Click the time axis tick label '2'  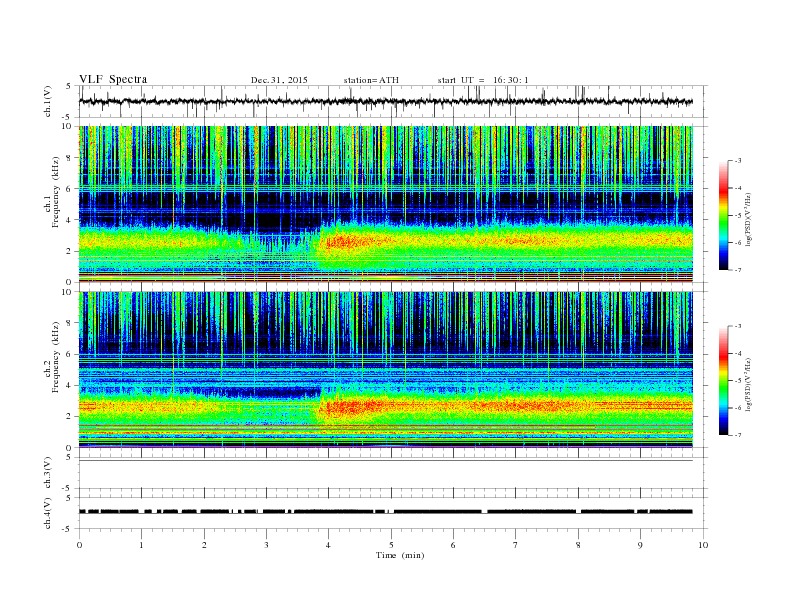(x=204, y=545)
